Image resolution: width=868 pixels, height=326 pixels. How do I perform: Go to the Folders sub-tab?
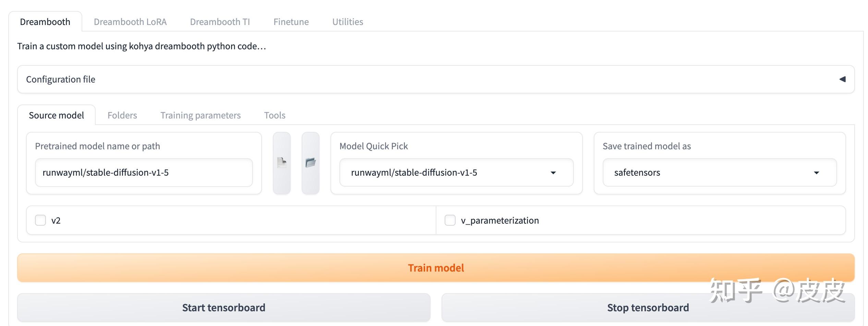coord(122,115)
